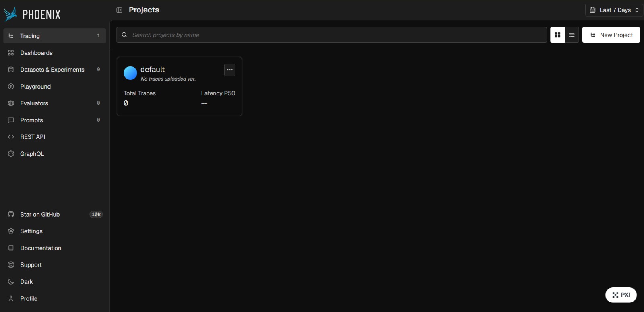The image size is (644, 312).
Task: Click the GitHub octocat icon
Action: tap(11, 214)
